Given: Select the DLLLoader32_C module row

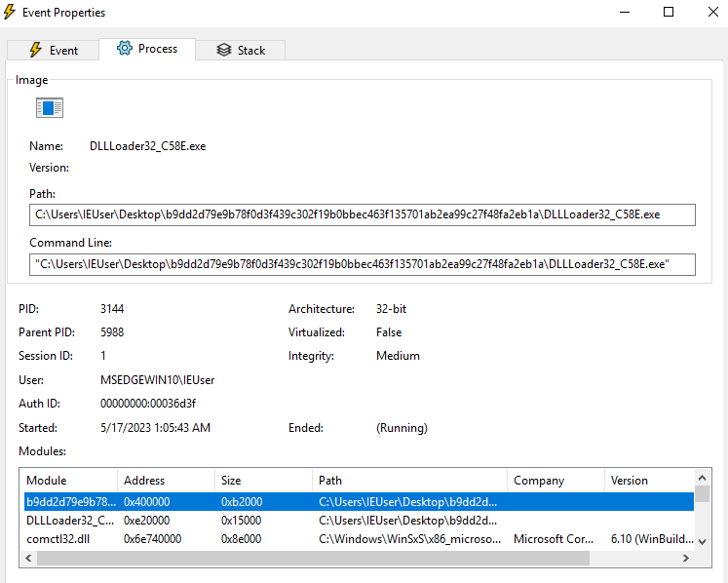Looking at the screenshot, I should [x=68, y=521].
